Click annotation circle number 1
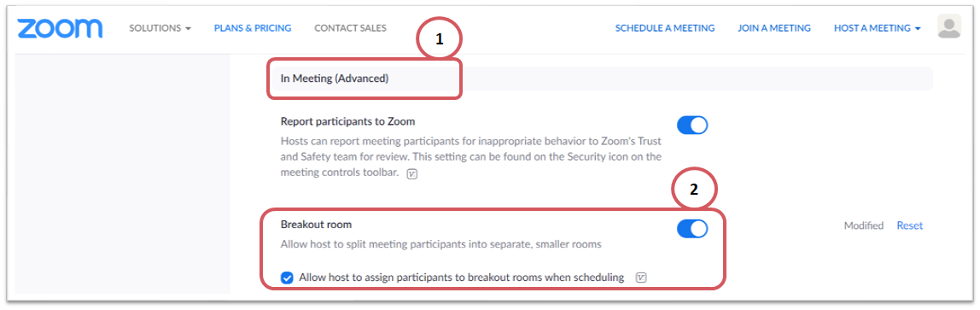The width and height of the screenshot is (980, 310). pos(440,38)
